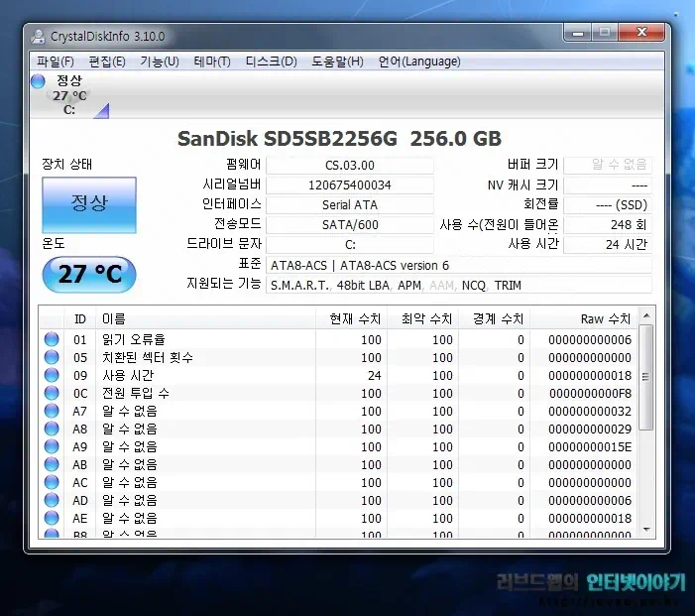Click the status orb for ID AE row
695x616 pixels.
click(x=52, y=518)
